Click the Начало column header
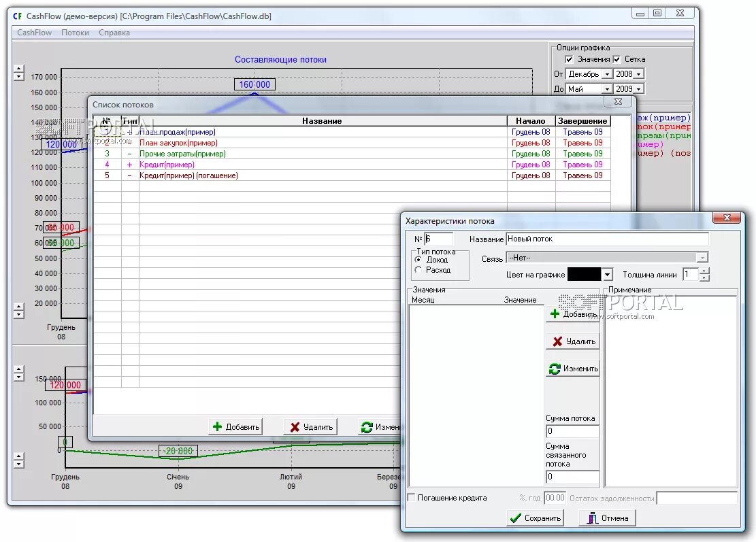The image size is (756, 542). click(531, 121)
